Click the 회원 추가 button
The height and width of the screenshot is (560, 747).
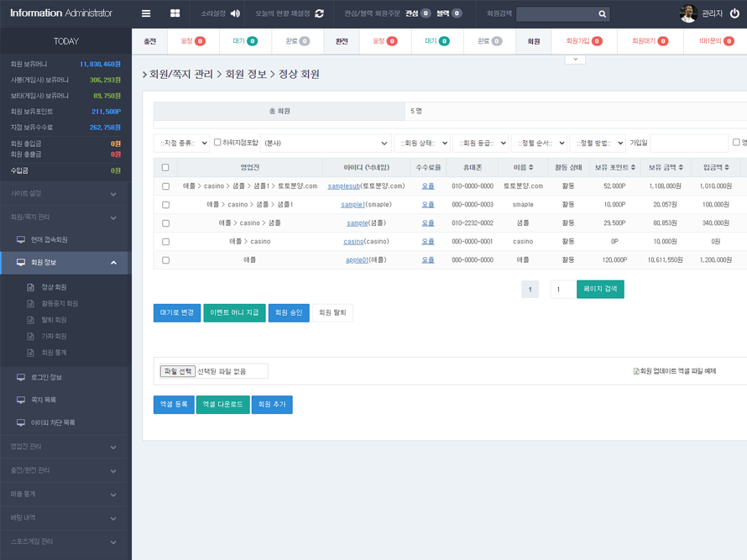pyautogui.click(x=272, y=405)
